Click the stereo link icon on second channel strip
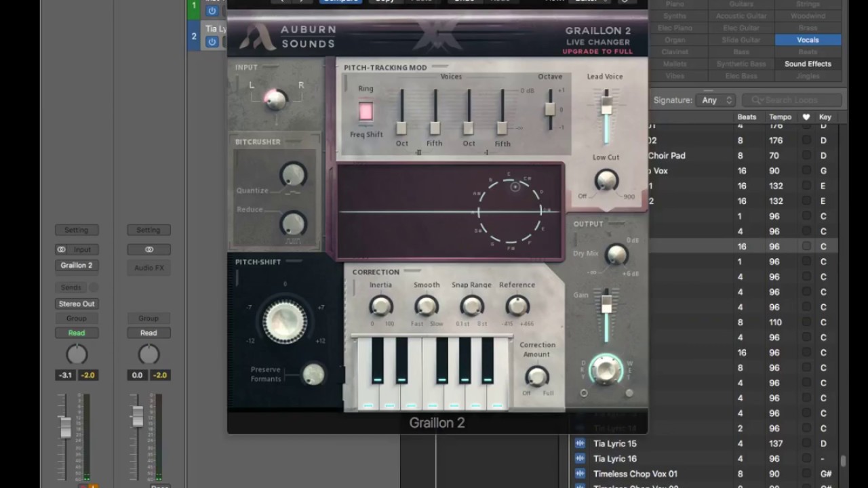Image resolution: width=868 pixels, height=488 pixels. [149, 249]
